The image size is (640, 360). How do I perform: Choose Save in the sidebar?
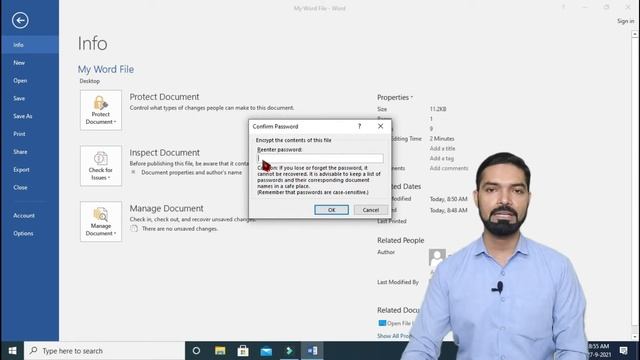[x=29, y=98]
